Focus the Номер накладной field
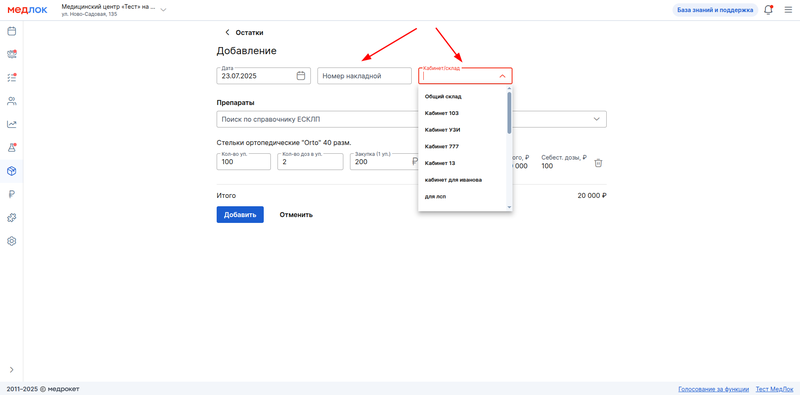 [364, 76]
